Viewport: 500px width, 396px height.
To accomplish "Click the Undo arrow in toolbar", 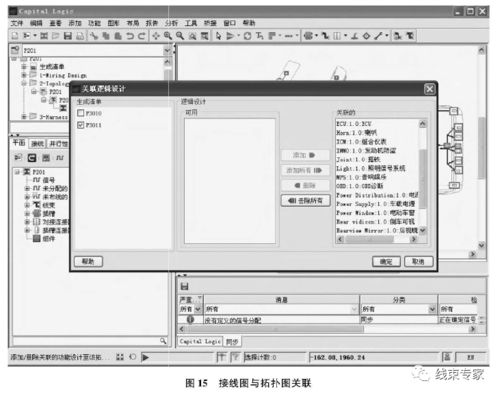I will coord(130,36).
